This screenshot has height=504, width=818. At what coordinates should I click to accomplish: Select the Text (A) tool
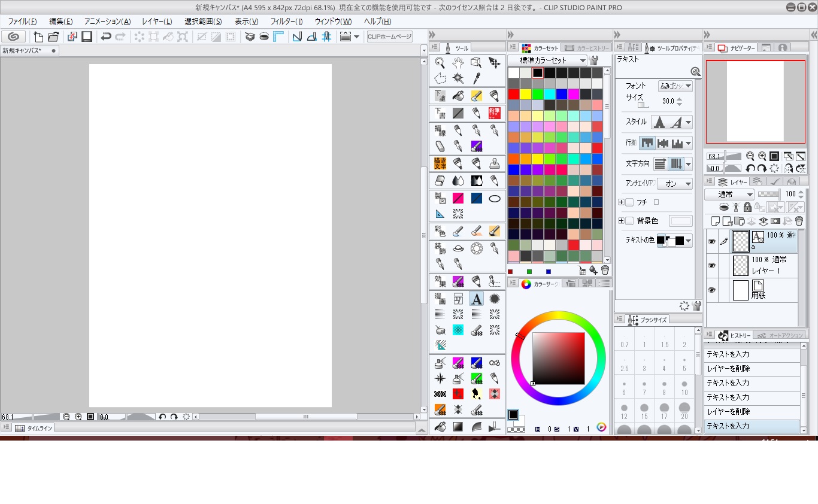coord(476,299)
